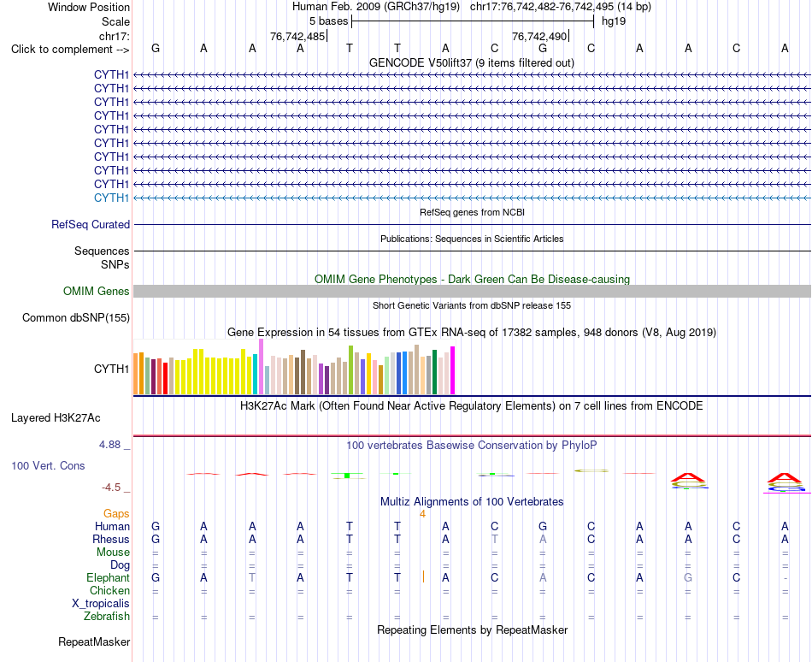The width and height of the screenshot is (812, 662).
Task: Click the -4.5 conservation scale value
Action: coord(111,488)
